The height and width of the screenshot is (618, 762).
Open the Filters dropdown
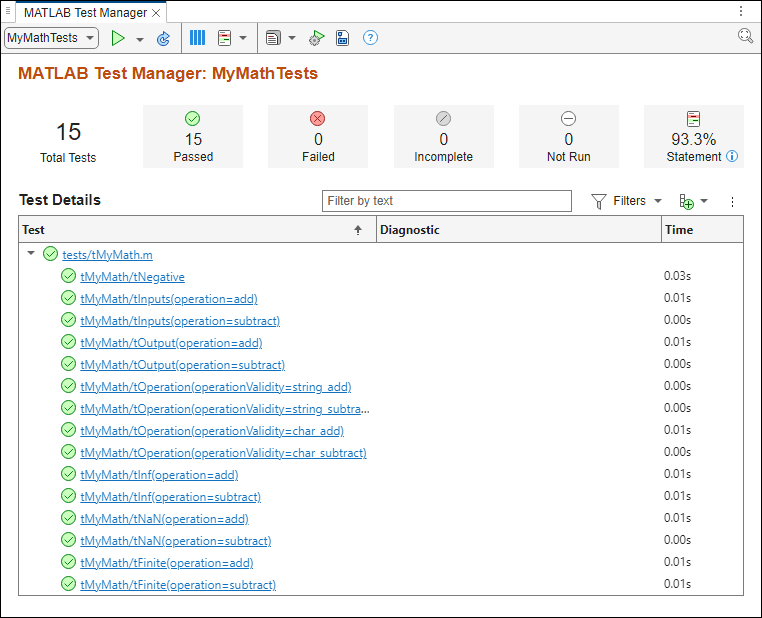626,201
